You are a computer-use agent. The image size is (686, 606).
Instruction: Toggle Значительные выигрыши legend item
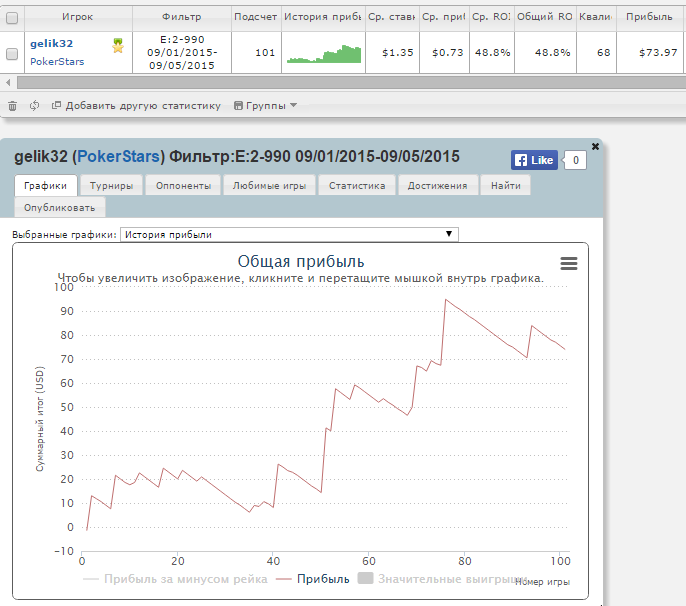pyautogui.click(x=442, y=579)
